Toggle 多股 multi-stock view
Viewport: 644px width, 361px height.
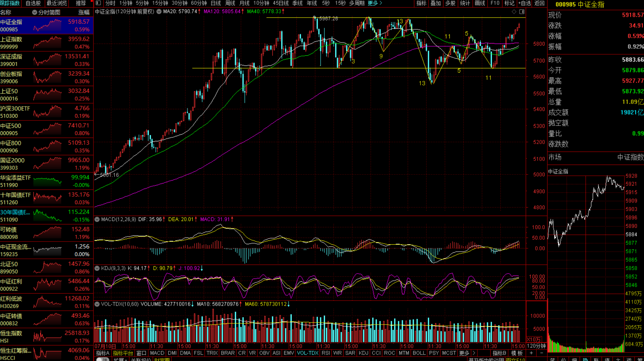click(450, 3)
